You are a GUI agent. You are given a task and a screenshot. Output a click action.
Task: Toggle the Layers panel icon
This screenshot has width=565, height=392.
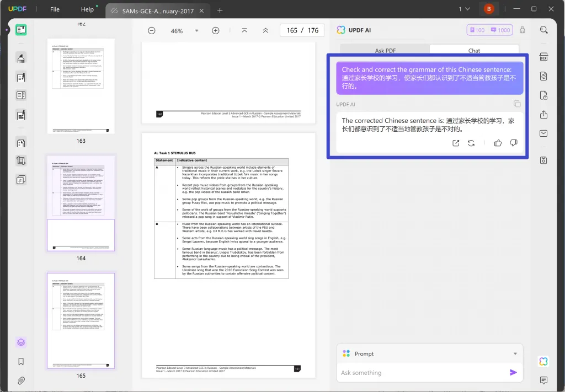[21, 342]
